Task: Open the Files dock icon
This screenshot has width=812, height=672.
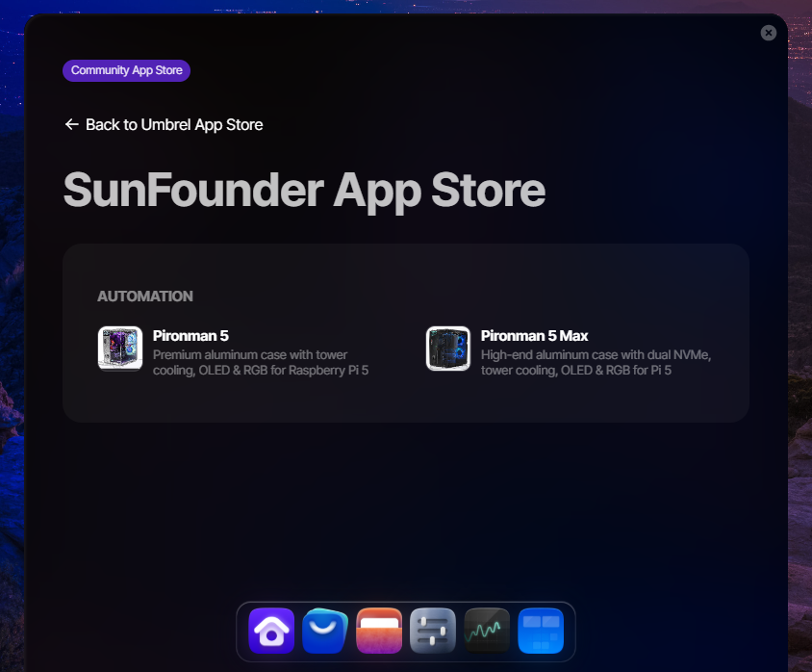Action: [379, 631]
